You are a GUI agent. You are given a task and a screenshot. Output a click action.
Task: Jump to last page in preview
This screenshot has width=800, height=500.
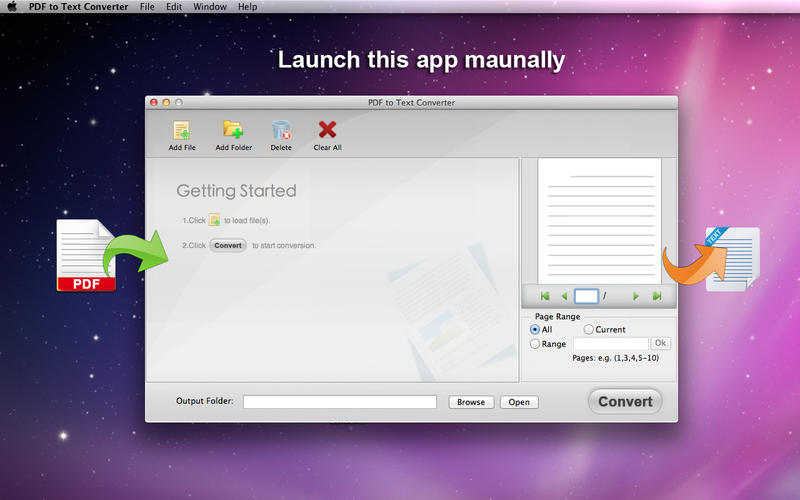point(657,296)
